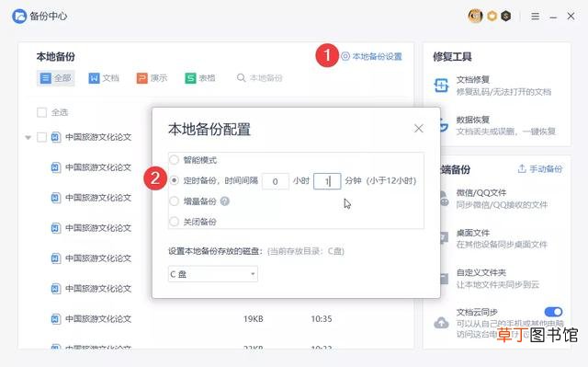588x367 pixels.
Task: Tick checkbox of first 中国旅游文化论文 row
Action: 41,137
